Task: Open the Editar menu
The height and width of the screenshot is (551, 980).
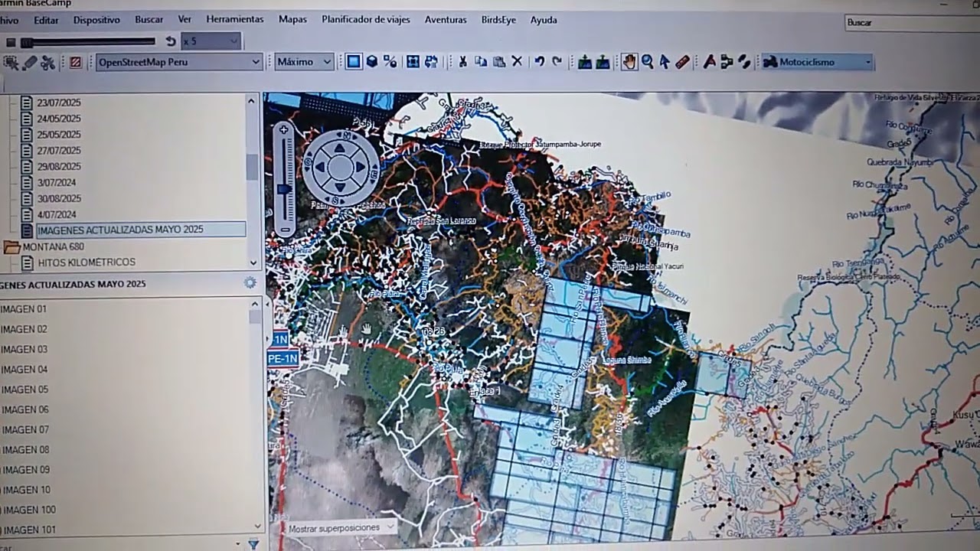Action: pos(46,20)
